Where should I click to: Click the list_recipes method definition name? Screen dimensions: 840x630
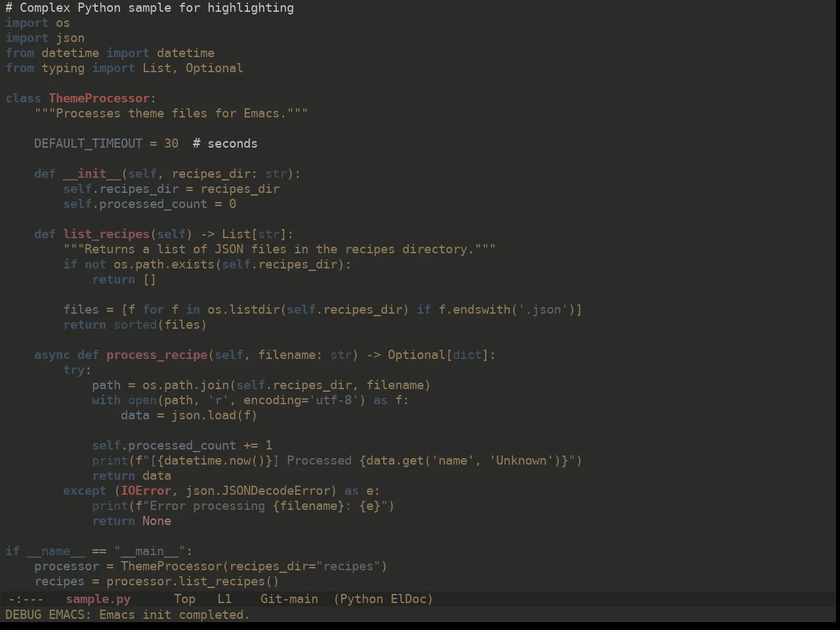click(106, 234)
